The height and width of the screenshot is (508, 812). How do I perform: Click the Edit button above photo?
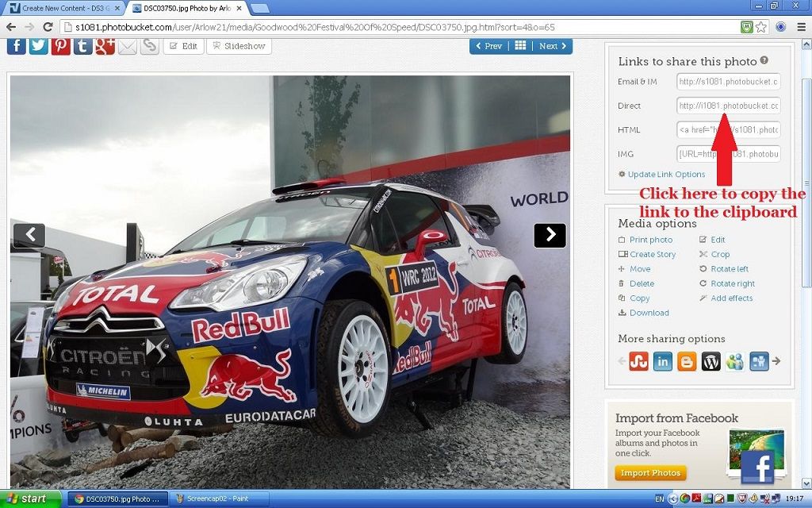[x=183, y=46]
